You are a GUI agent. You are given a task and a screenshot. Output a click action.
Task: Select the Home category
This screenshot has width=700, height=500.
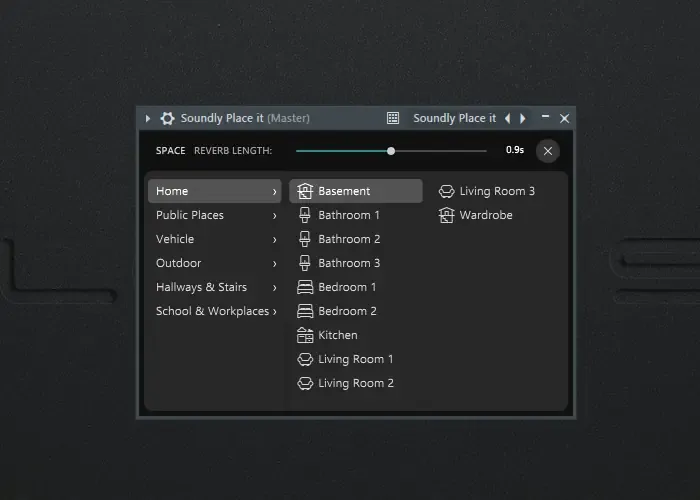(215, 191)
